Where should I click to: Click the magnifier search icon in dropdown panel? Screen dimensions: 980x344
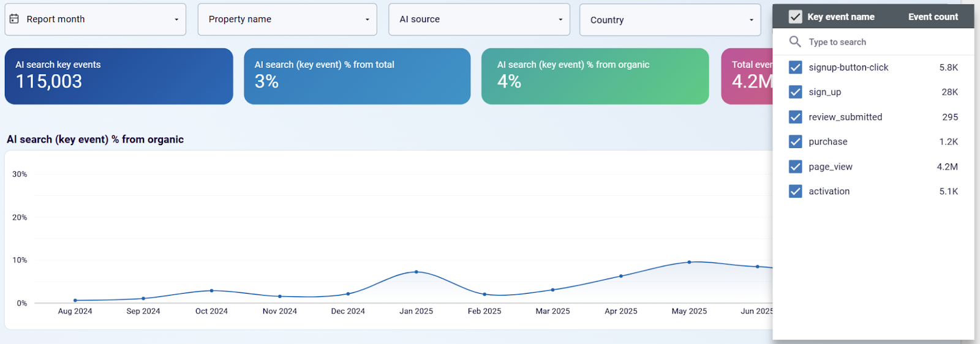tap(795, 42)
